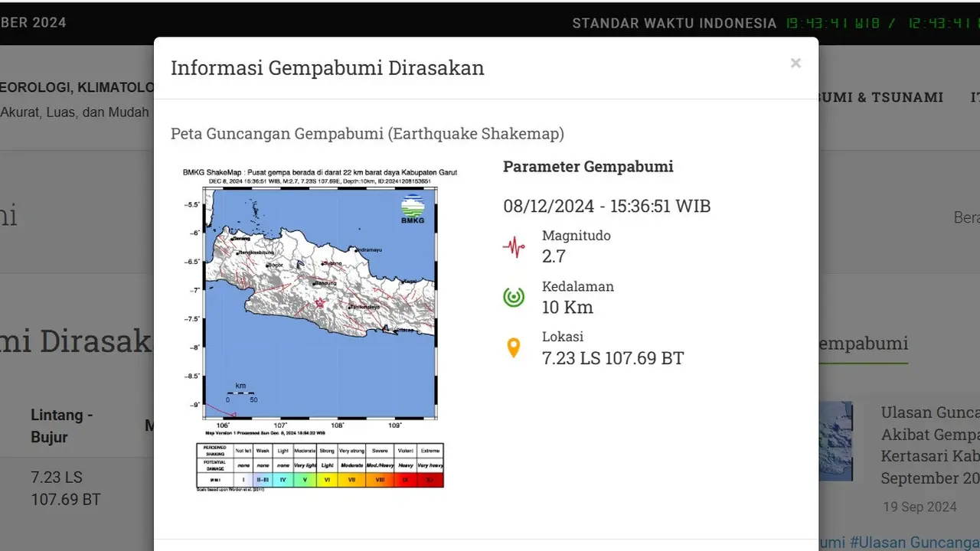The width and height of the screenshot is (980, 551).
Task: Select the depth value 10 Km
Action: point(567,308)
